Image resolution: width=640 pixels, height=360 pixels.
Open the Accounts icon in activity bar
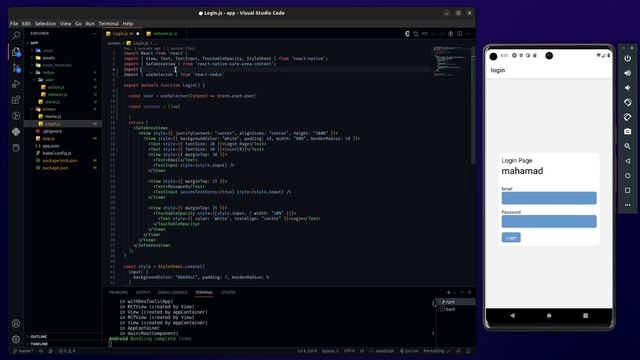16,323
